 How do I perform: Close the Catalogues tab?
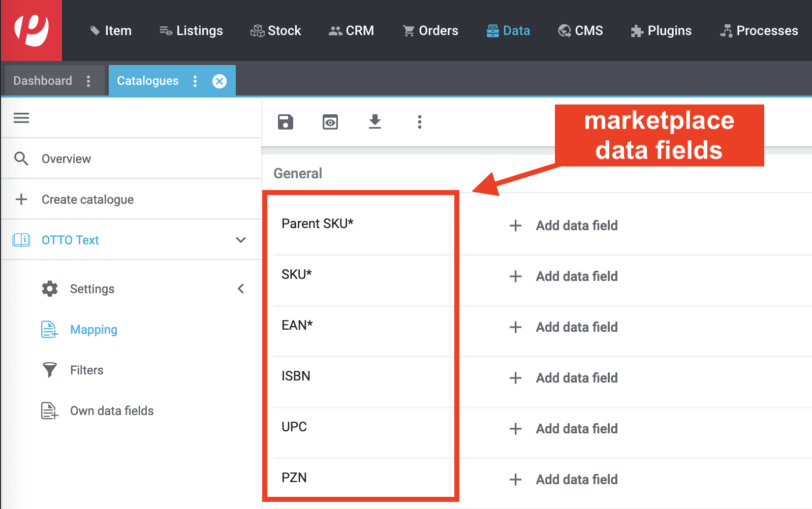tap(220, 81)
